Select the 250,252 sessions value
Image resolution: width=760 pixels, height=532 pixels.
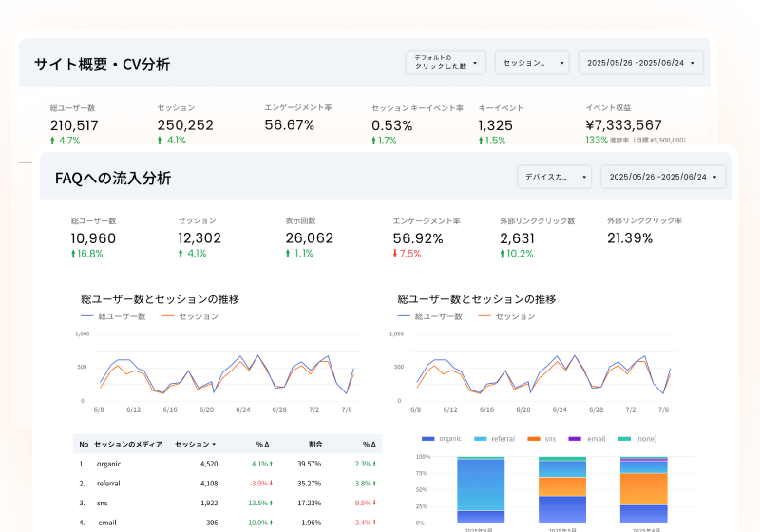click(x=185, y=125)
